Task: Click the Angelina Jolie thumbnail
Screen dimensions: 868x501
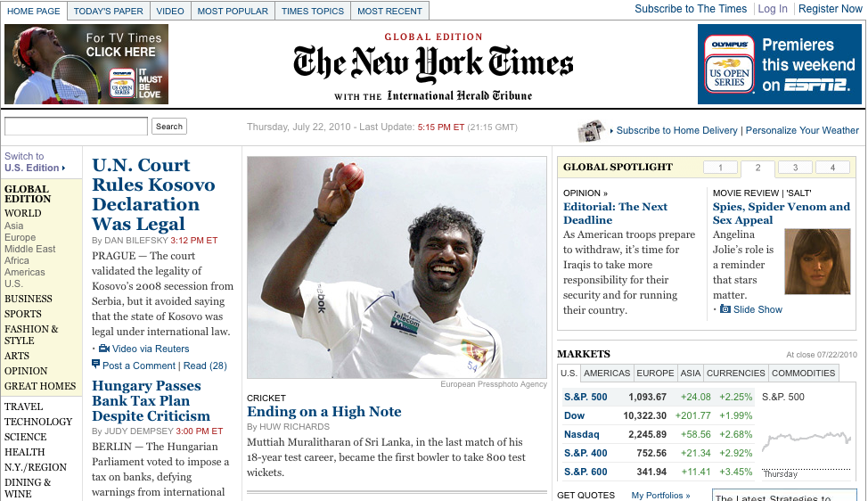Action: [x=817, y=261]
